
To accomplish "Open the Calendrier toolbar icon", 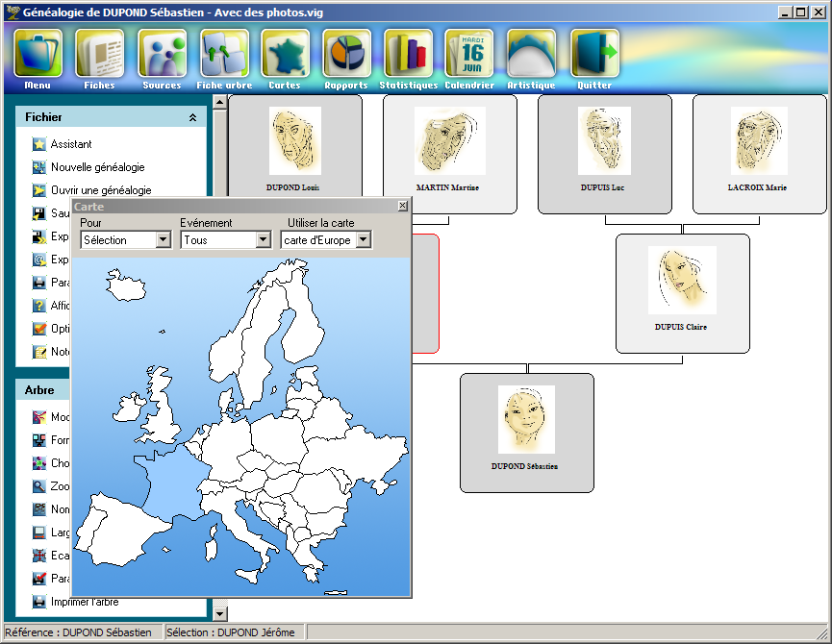I will pyautogui.click(x=469, y=54).
